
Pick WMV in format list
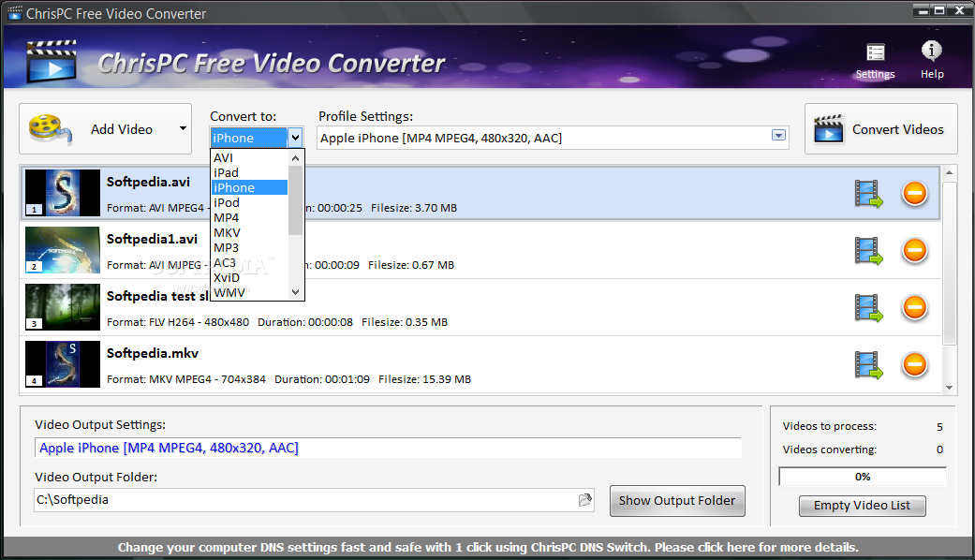coord(249,292)
